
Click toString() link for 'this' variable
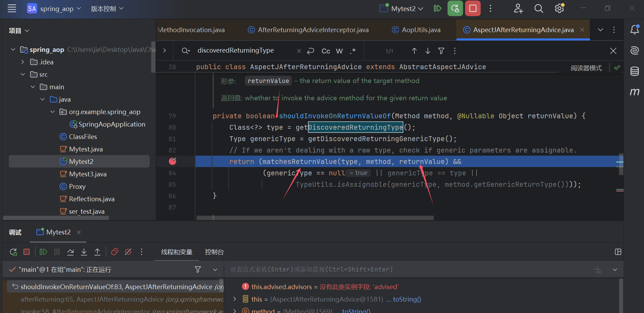click(407, 299)
